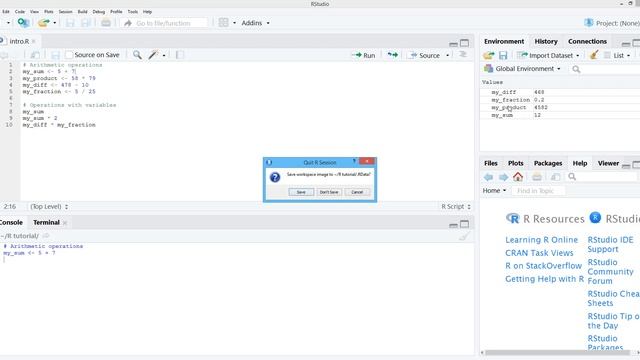This screenshot has width=640, height=360.
Task: Open the CRAN Task Views link
Action: pyautogui.click(x=539, y=253)
